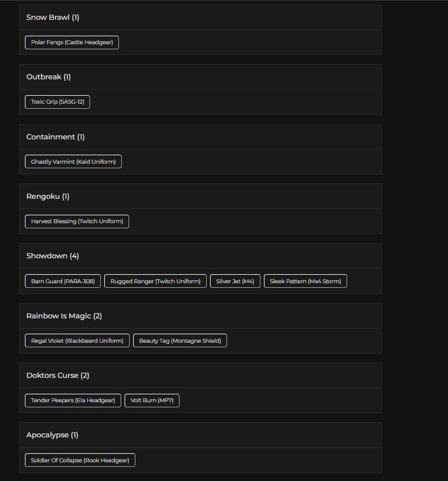Choose Ghastly Varmint (Kaid Uniform) item
This screenshot has width=448, height=481.
point(73,161)
